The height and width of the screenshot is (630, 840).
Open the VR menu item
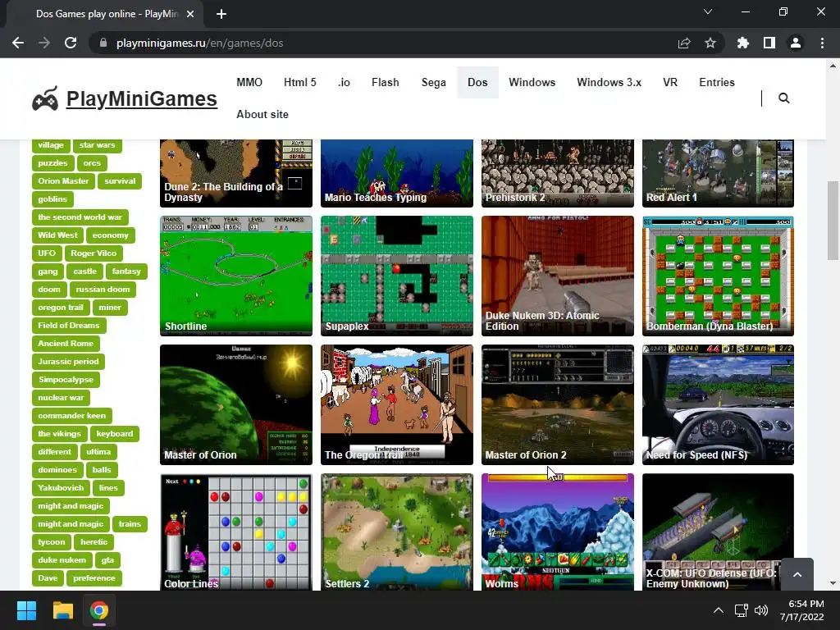coord(670,83)
